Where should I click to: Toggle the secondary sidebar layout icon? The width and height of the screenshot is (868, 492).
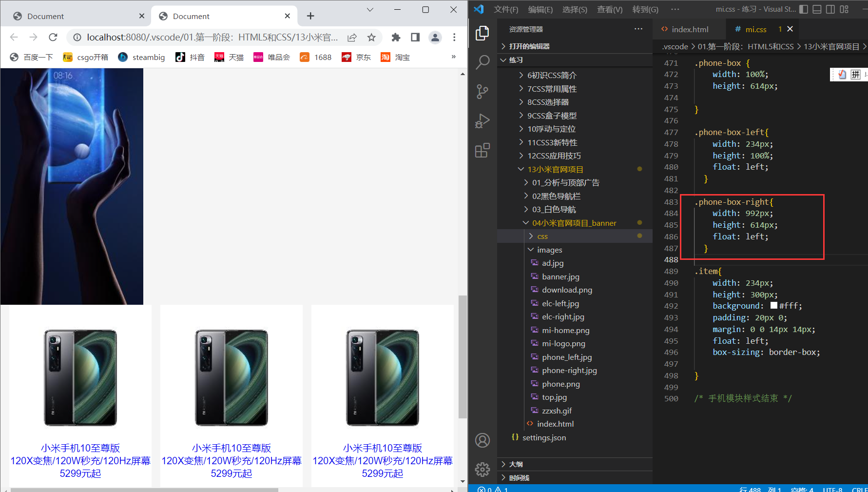click(831, 9)
